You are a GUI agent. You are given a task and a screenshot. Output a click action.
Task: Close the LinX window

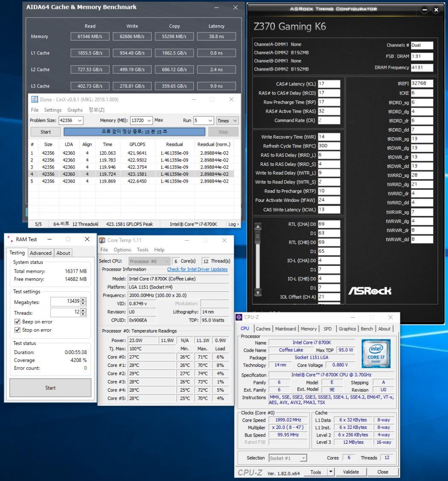coord(232,99)
